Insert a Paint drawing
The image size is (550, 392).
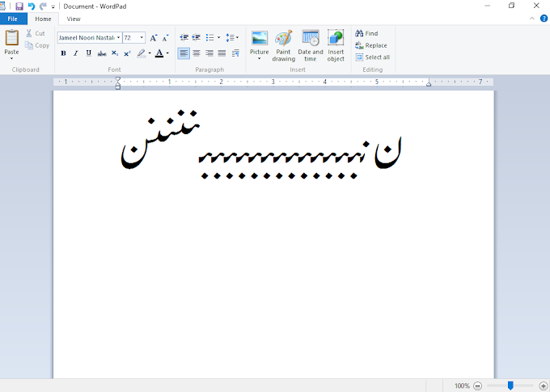pyautogui.click(x=283, y=45)
